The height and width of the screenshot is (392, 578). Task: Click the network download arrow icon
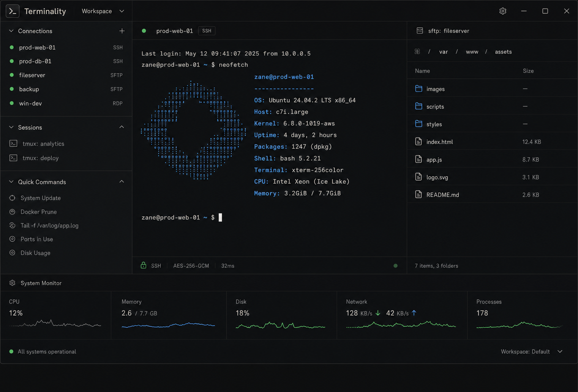point(378,313)
